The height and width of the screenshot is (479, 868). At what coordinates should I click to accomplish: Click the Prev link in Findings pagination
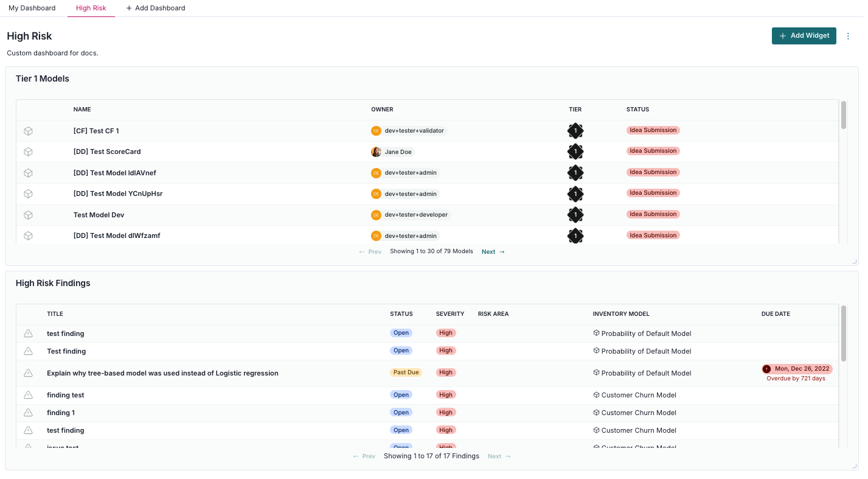363,455
